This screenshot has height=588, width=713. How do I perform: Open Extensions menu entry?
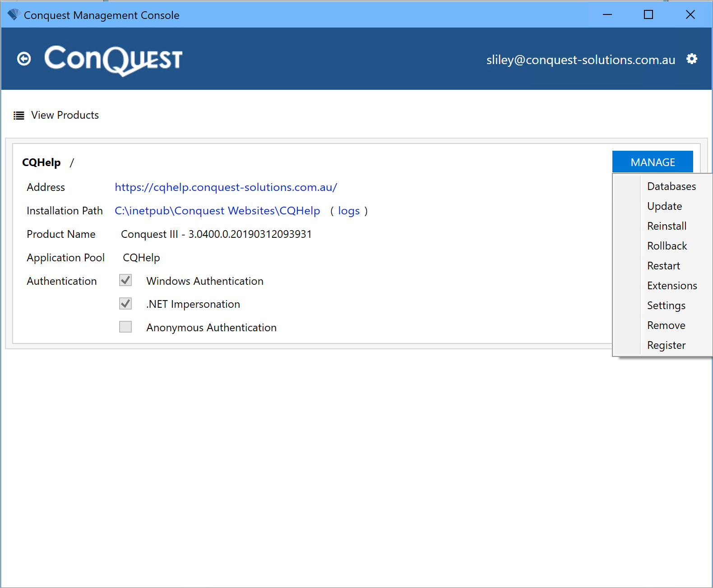click(x=672, y=286)
